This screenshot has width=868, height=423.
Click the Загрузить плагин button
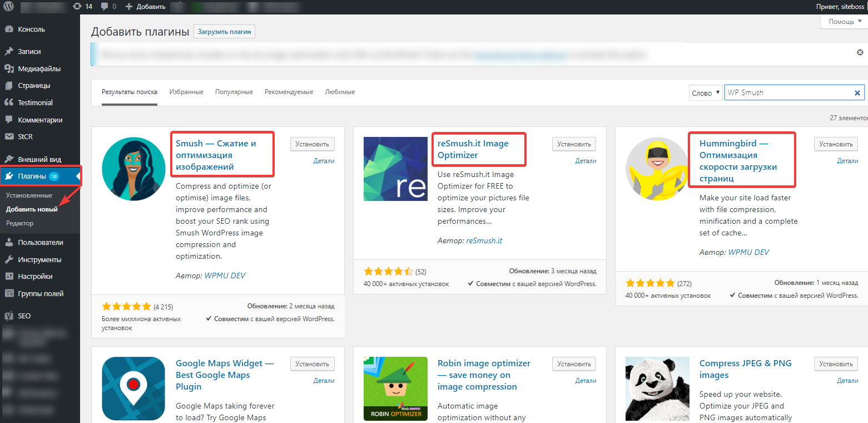click(225, 32)
